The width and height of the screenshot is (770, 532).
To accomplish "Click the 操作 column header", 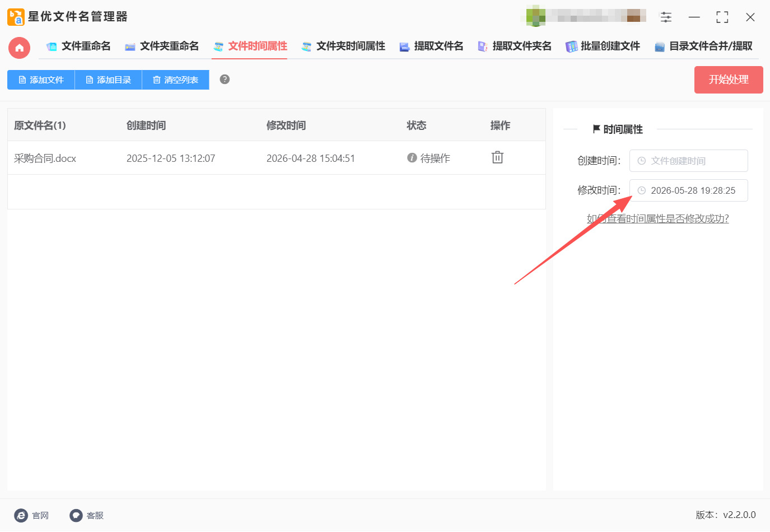I will [x=500, y=125].
